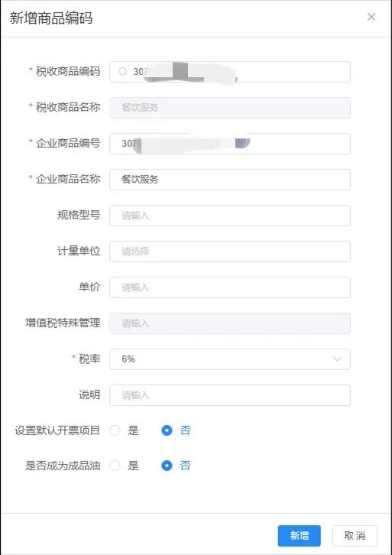Image resolution: width=392 pixels, height=555 pixels.
Task: Select 6% tax rate combo box
Action: point(230,359)
